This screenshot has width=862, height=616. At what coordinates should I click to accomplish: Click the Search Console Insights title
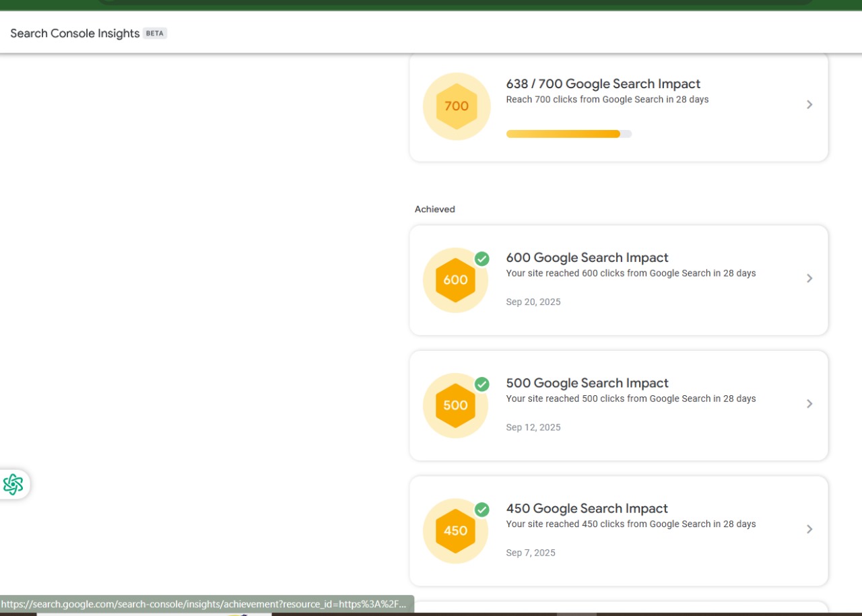click(75, 33)
